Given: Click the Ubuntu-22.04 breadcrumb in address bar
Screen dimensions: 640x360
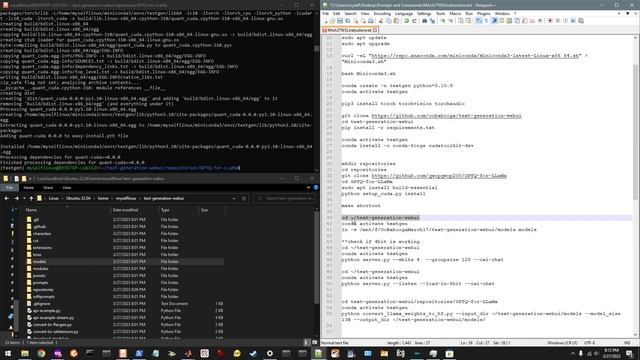Looking at the screenshot, I should [x=78, y=198].
